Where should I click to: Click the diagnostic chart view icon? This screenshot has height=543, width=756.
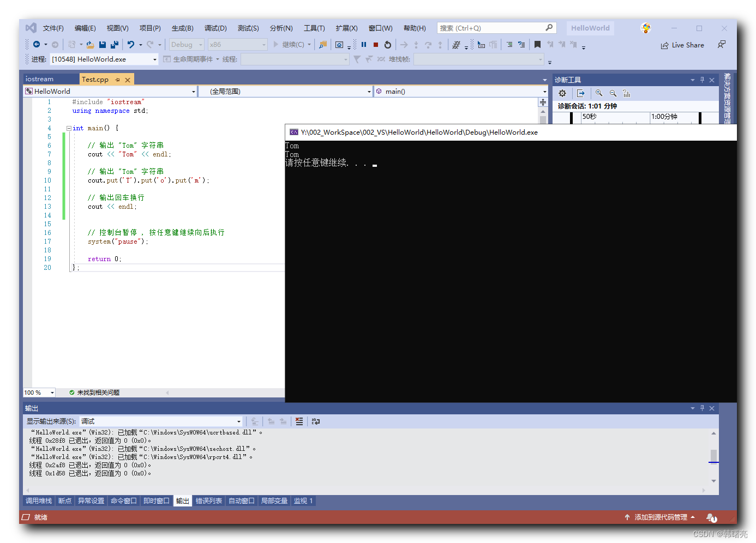[627, 93]
